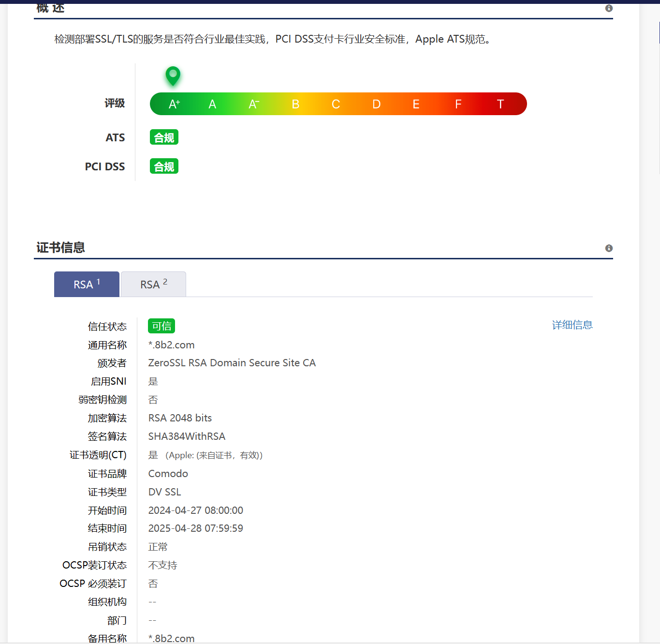Click the 可信 trust status badge
The width and height of the screenshot is (660, 644).
161,326
